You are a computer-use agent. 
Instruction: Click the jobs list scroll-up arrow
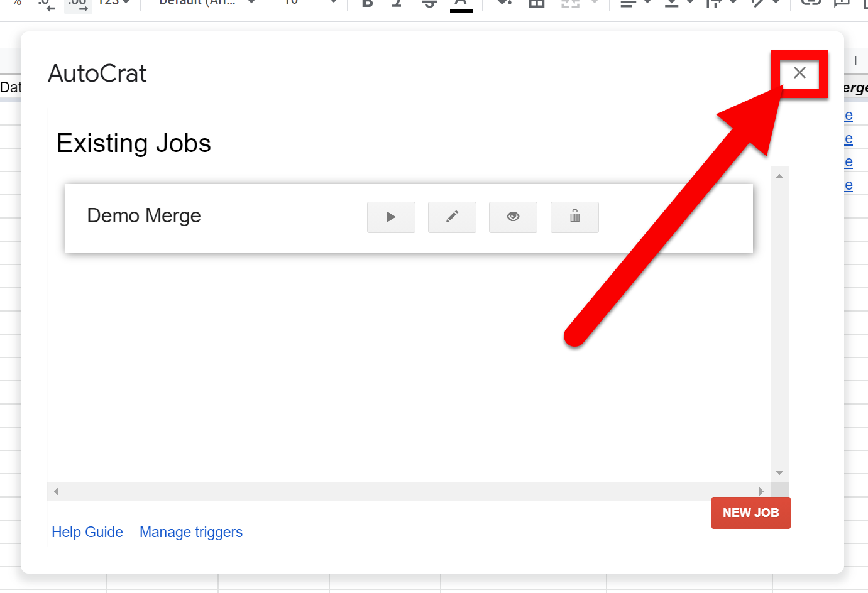pos(779,177)
